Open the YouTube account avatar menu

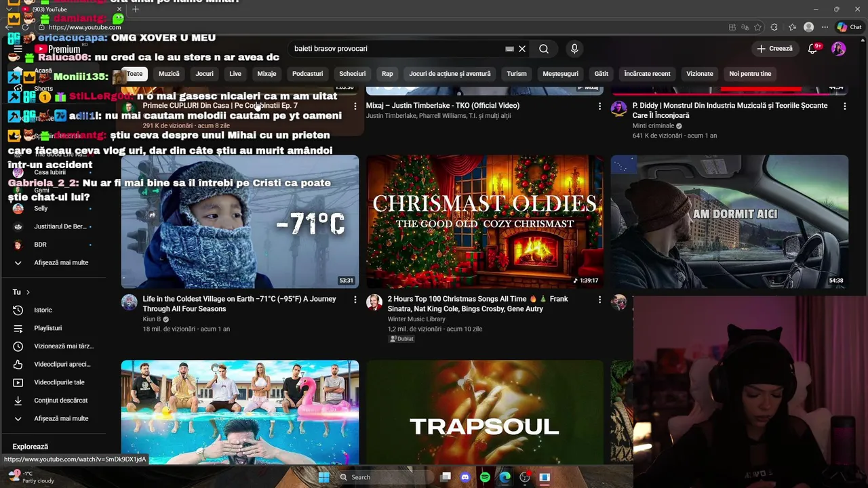tap(839, 49)
